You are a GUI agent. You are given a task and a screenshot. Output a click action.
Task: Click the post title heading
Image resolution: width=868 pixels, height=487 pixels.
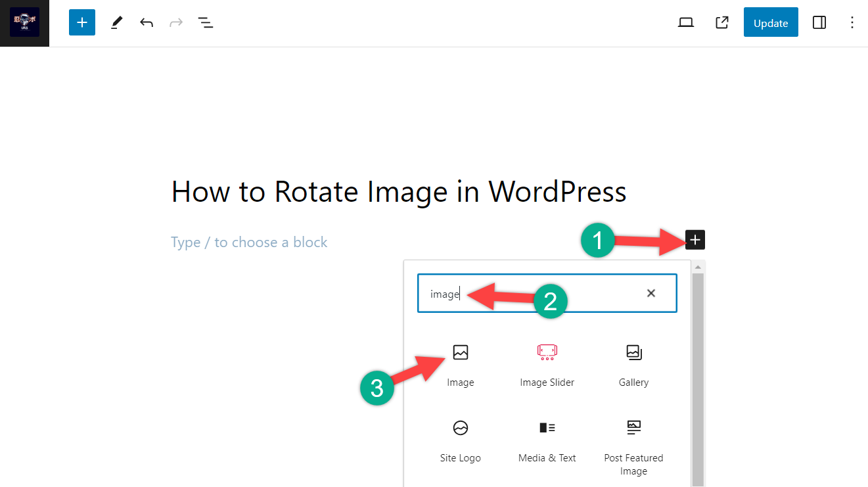(x=399, y=192)
